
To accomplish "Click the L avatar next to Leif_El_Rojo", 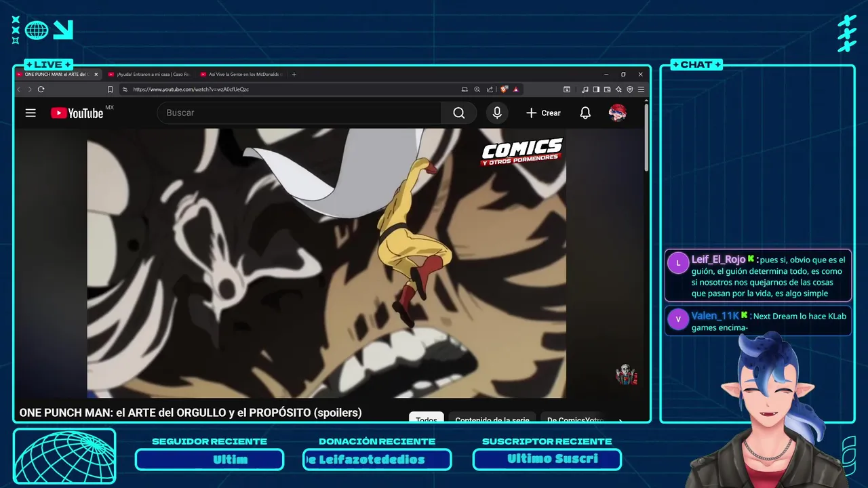I will point(678,263).
